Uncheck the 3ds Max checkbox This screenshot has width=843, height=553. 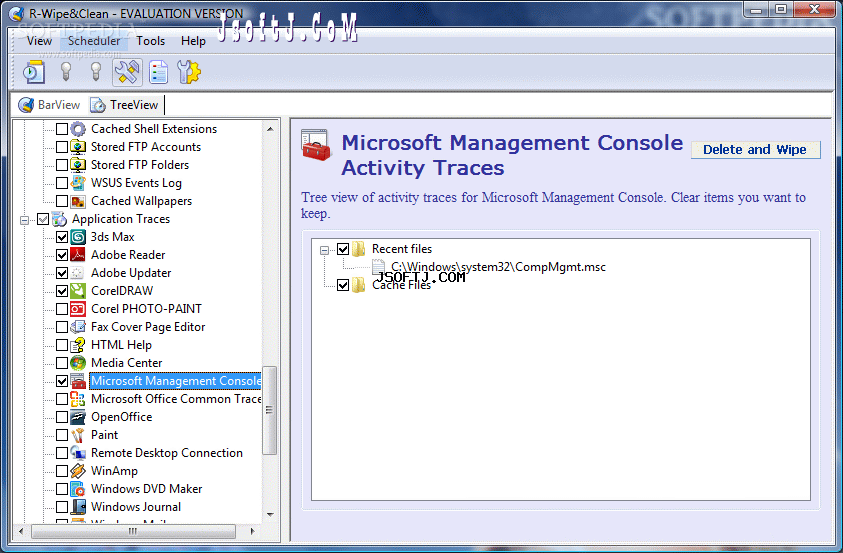tap(62, 237)
